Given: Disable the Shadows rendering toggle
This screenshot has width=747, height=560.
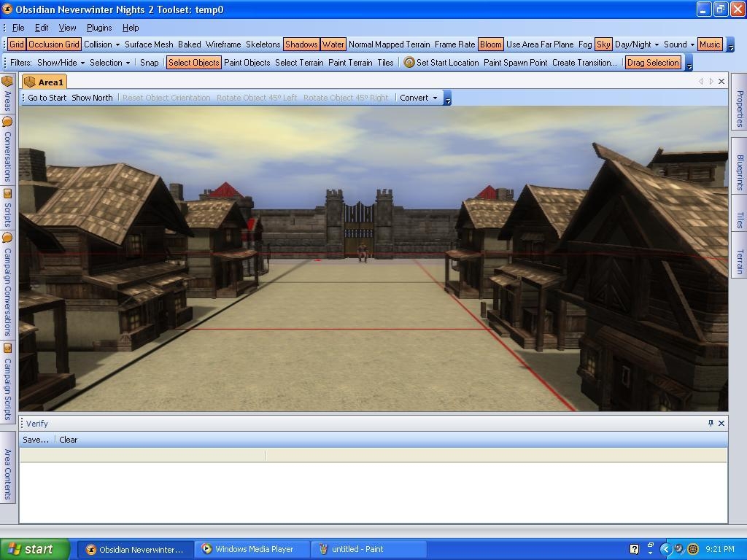Looking at the screenshot, I should (x=301, y=44).
